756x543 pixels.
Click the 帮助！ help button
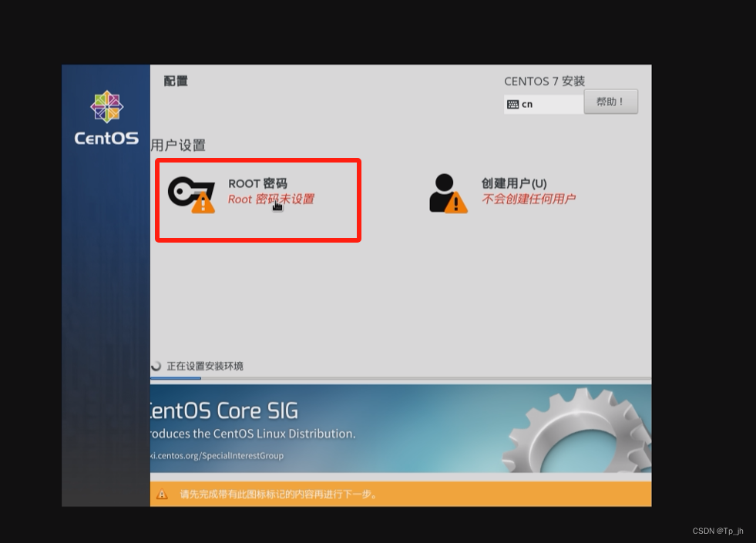pos(610,102)
